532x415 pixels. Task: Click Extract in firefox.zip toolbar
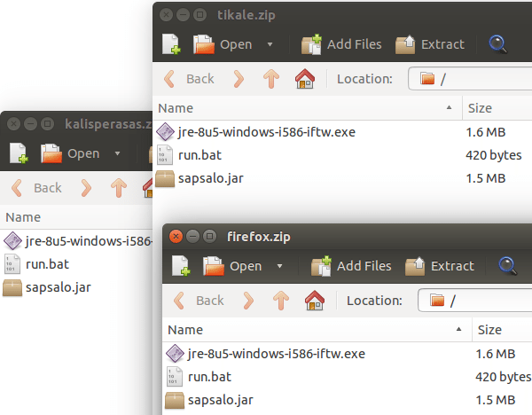pos(440,266)
